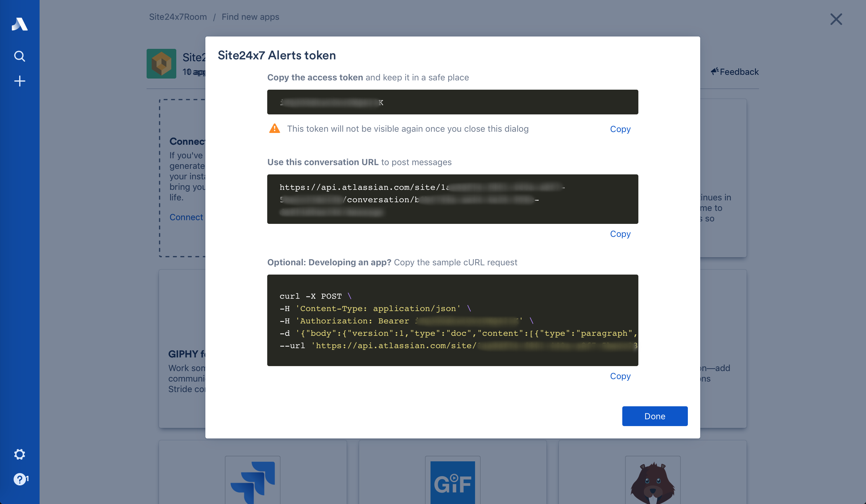Image resolution: width=866 pixels, height=504 pixels.
Task: Open search from the sidebar
Action: click(x=19, y=56)
